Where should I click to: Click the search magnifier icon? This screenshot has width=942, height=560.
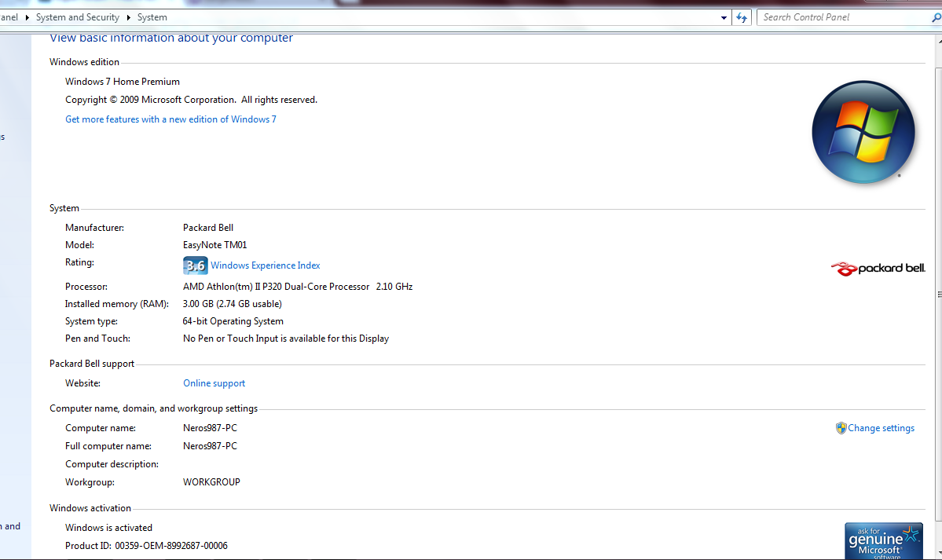click(936, 18)
